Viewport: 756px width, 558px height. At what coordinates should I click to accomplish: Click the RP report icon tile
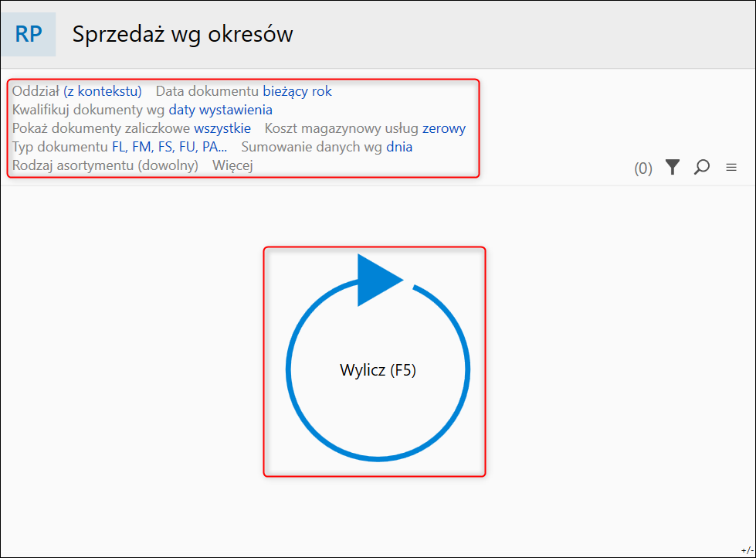(29, 34)
